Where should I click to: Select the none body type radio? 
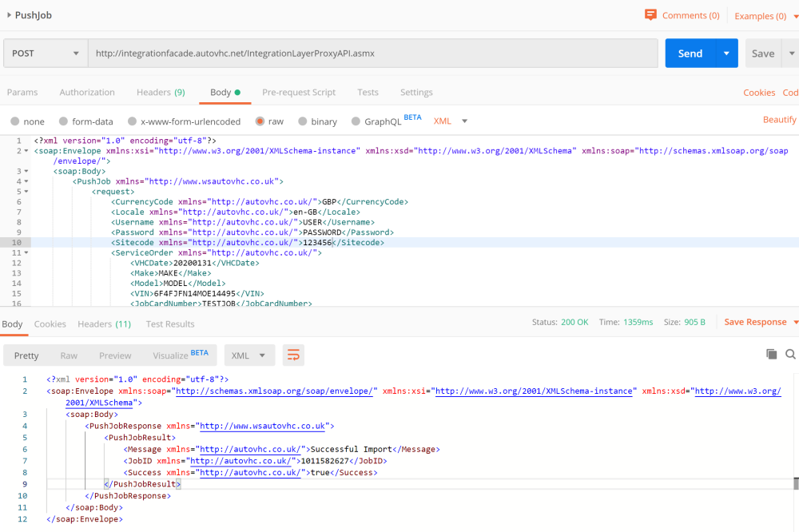[15, 121]
